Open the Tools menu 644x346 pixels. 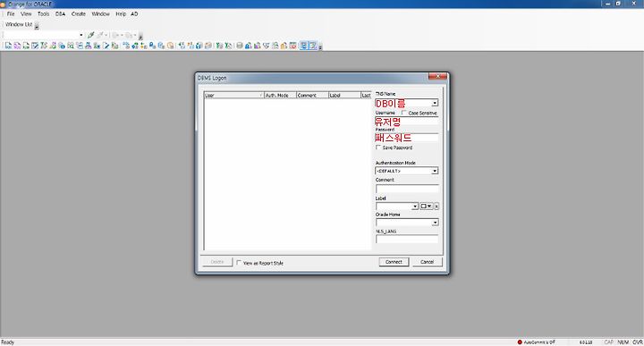click(x=43, y=14)
